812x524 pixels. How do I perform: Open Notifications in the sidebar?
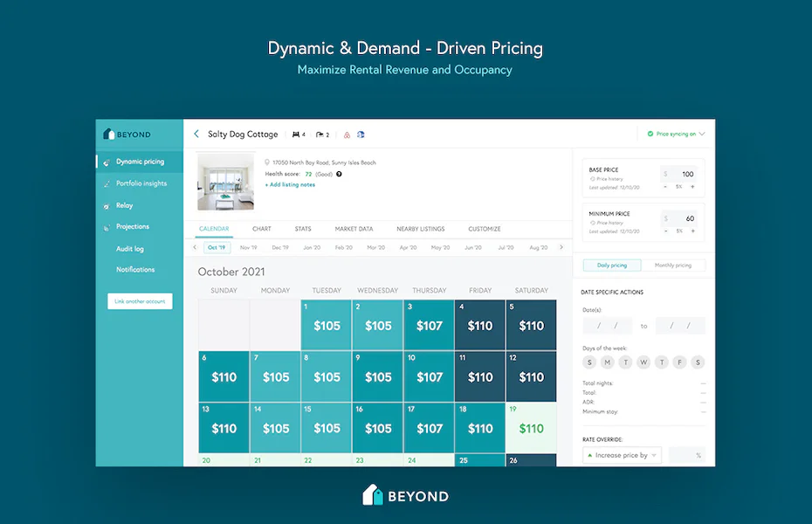(x=135, y=269)
